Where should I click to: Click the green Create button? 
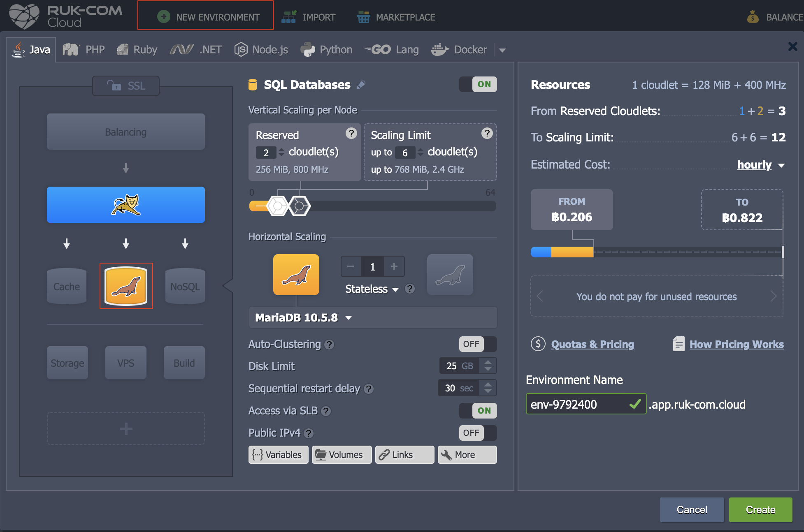click(760, 510)
